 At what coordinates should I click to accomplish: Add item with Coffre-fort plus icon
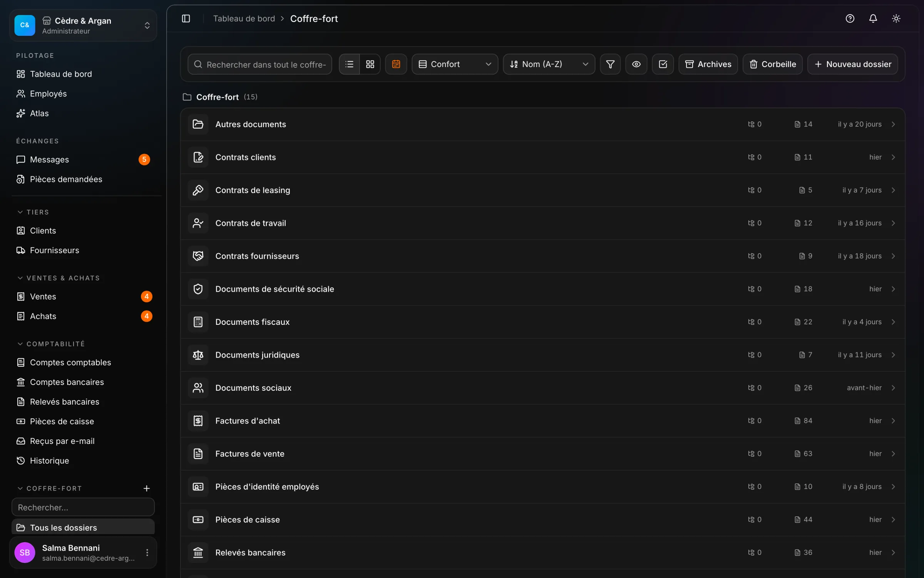[x=146, y=488]
